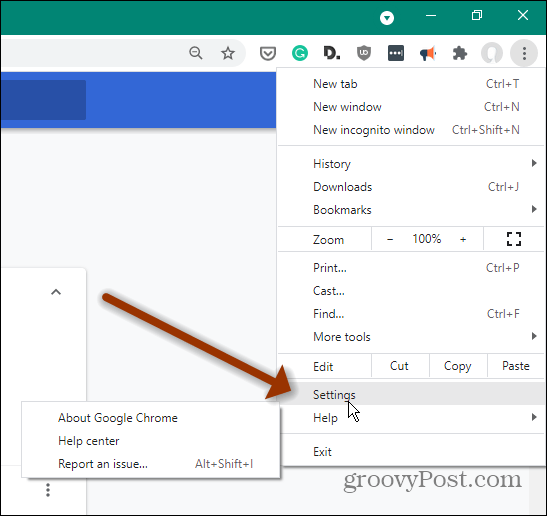Viewport: 547px width, 516px height.
Task: Click the megaphone extension icon
Action: [428, 53]
